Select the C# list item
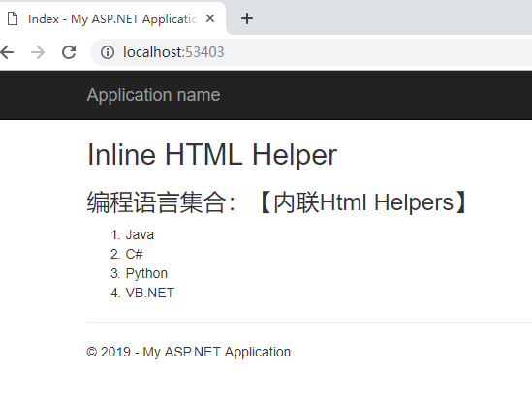This screenshot has height=402, width=532. [x=134, y=254]
